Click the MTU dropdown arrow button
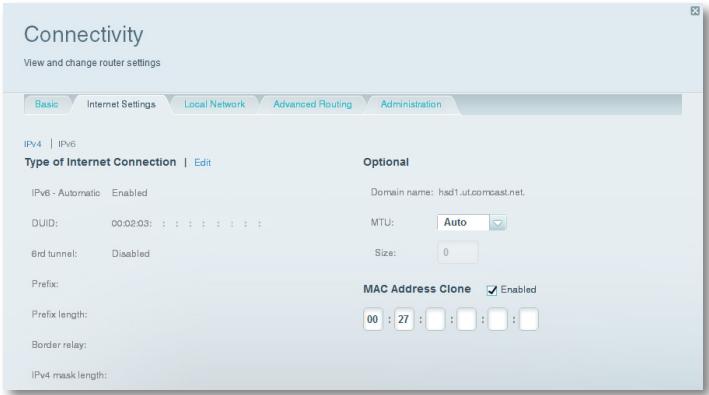 tap(497, 223)
